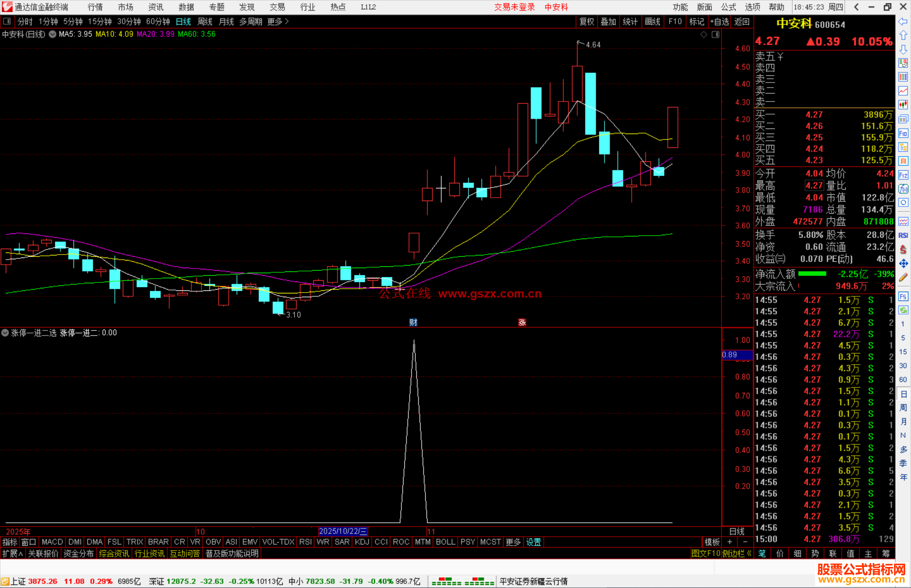Toggle the 涨停一进二选 indicator circle button
Screen dimensions: 911x588
click(x=5, y=333)
